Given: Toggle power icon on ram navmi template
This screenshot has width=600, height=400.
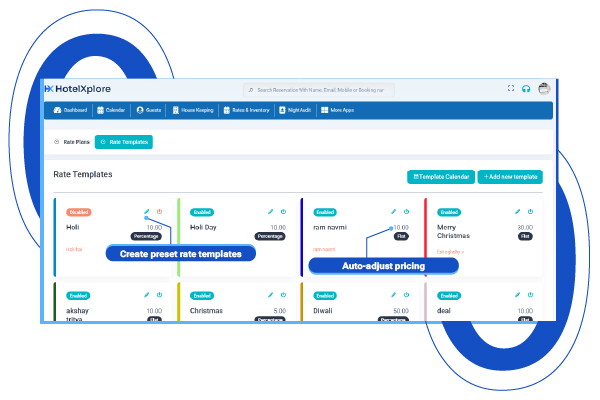Looking at the screenshot, I should click(406, 212).
